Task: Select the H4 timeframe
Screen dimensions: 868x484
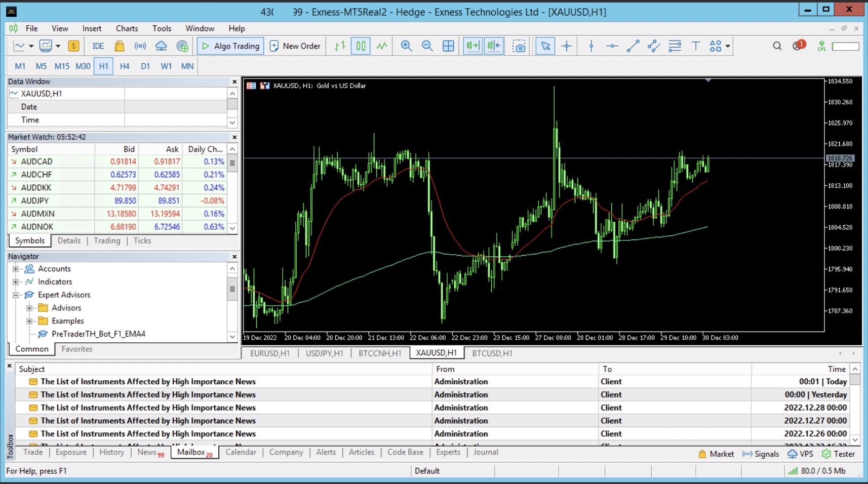Action: pyautogui.click(x=125, y=66)
